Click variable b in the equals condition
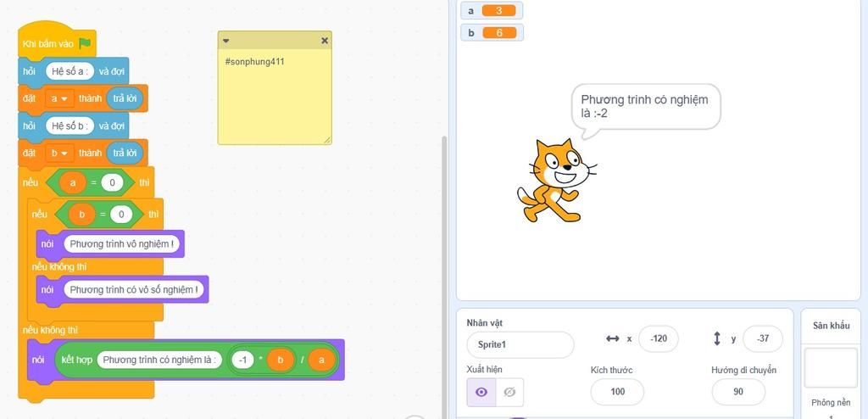This screenshot has height=419, width=868. pyautogui.click(x=82, y=214)
